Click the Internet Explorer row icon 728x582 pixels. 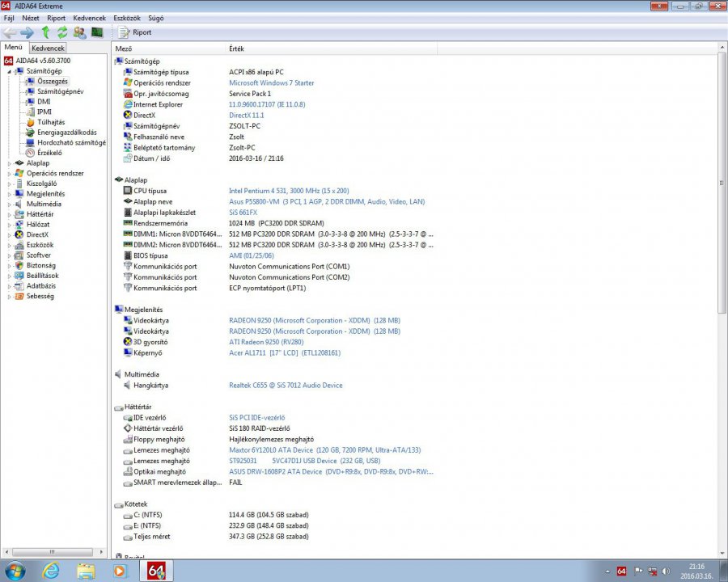(x=128, y=104)
